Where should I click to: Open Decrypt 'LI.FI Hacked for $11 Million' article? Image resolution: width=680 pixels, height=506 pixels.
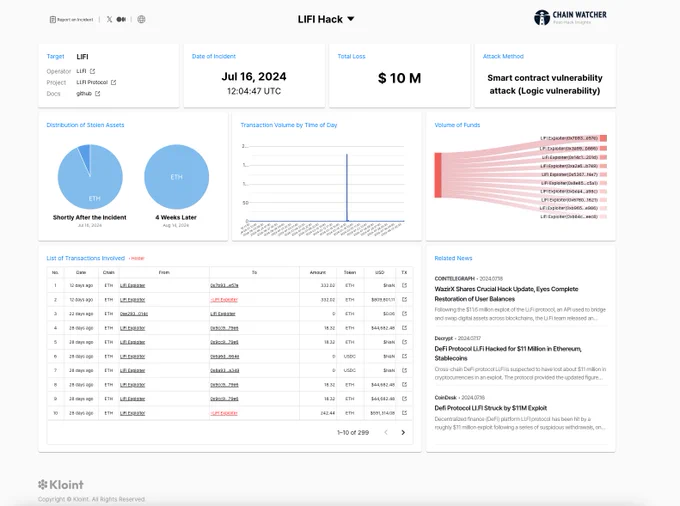[x=508, y=353]
